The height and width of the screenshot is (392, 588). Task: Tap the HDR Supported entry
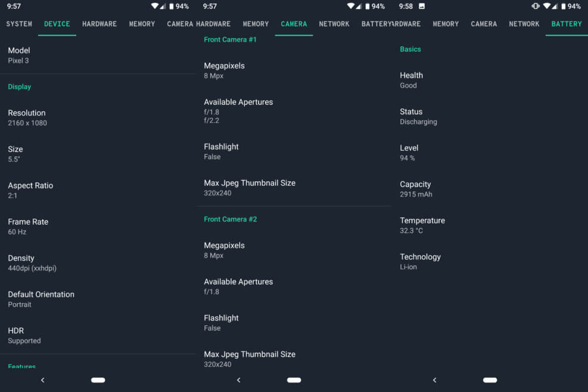(24, 335)
